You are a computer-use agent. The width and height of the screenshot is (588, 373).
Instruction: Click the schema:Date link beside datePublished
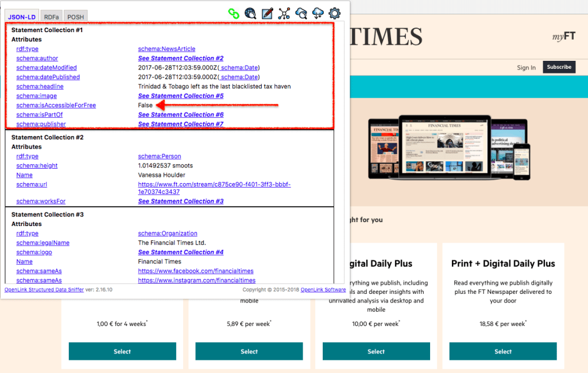point(239,77)
